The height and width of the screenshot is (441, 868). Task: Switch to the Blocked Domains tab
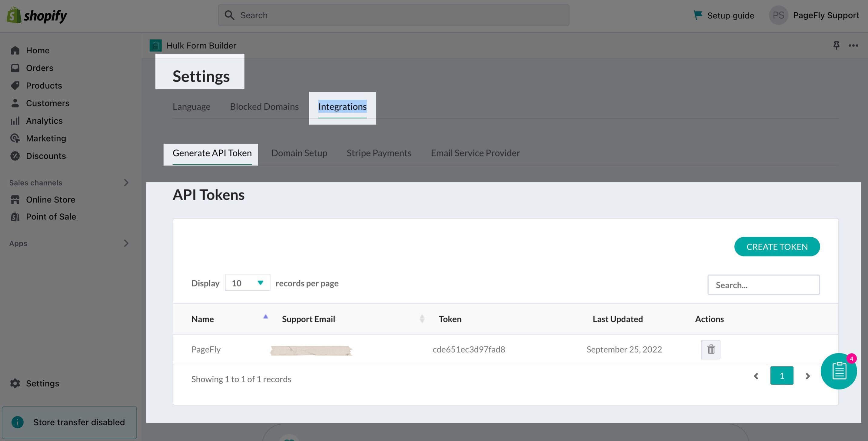click(264, 107)
